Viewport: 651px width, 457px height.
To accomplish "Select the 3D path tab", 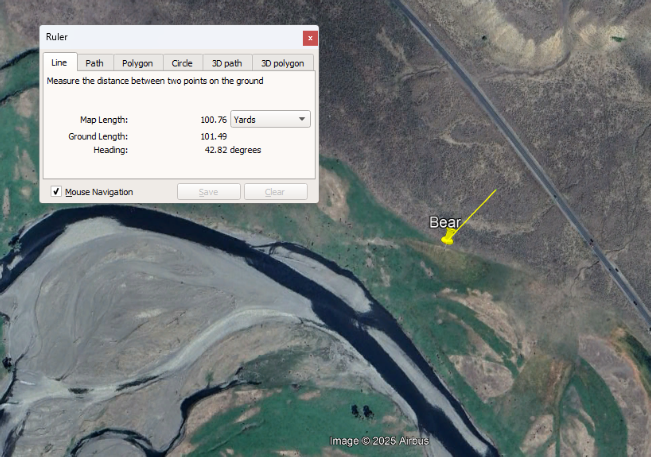I will coord(226,62).
